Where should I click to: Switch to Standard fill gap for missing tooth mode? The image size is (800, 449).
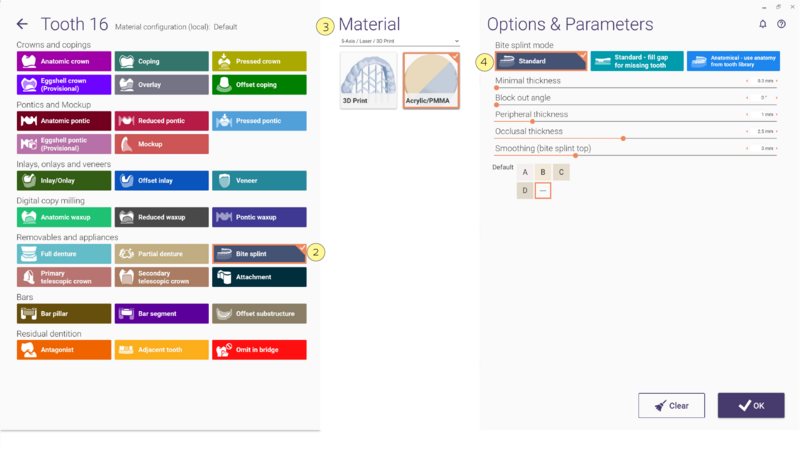[637, 61]
